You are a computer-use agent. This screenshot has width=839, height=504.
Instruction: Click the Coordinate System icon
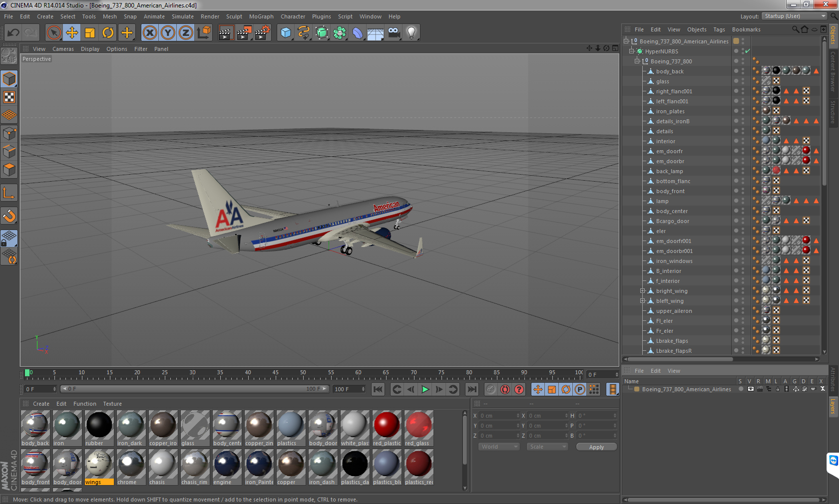click(x=204, y=33)
